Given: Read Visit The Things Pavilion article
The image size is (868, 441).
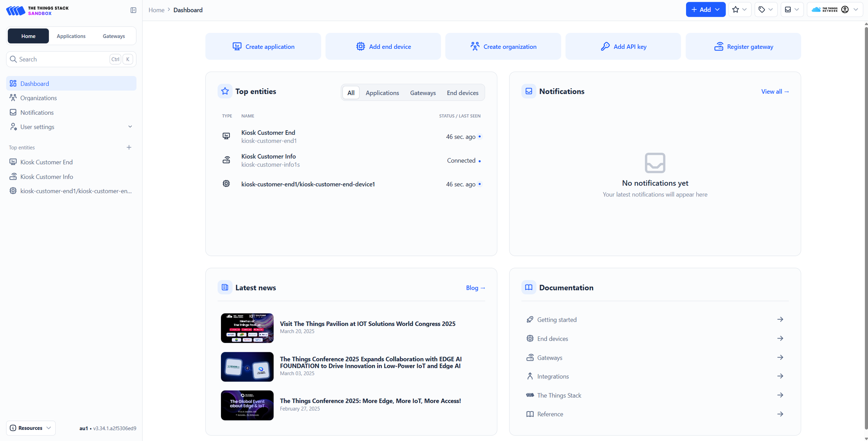Looking at the screenshot, I should [367, 324].
